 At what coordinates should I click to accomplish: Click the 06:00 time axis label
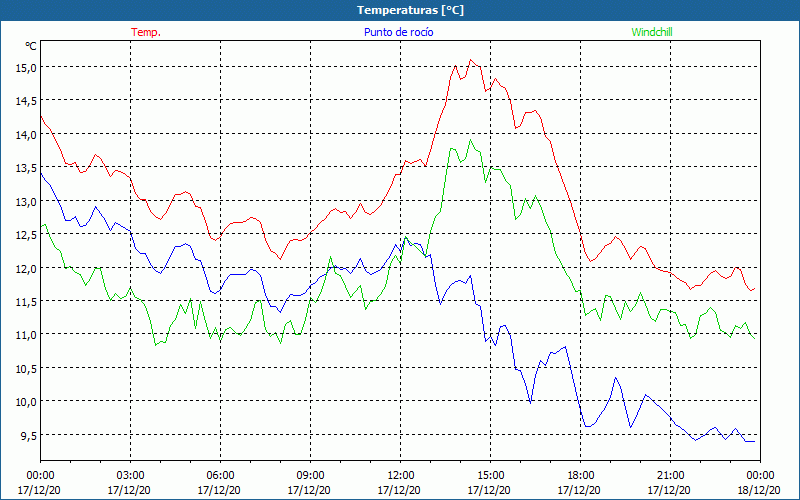(220, 476)
